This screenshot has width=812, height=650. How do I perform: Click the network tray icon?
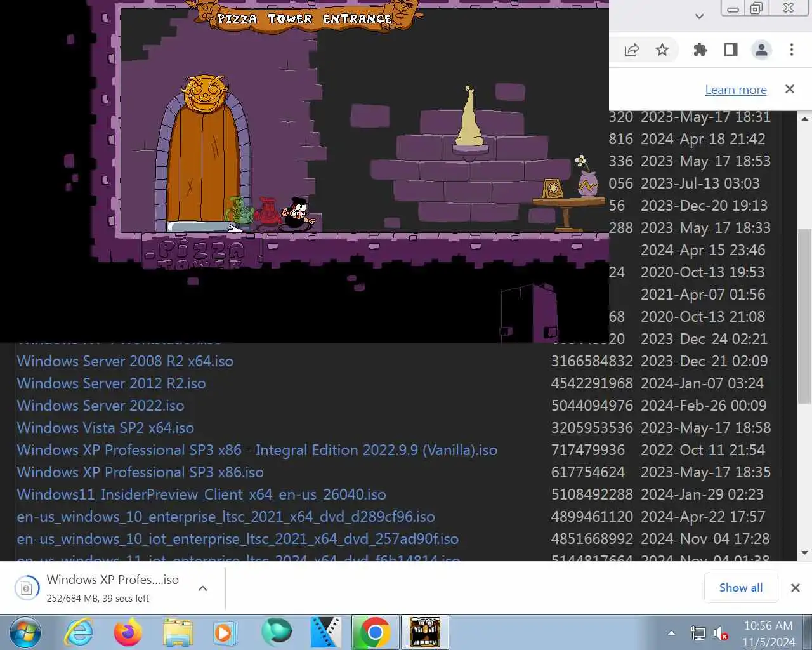pyautogui.click(x=698, y=633)
